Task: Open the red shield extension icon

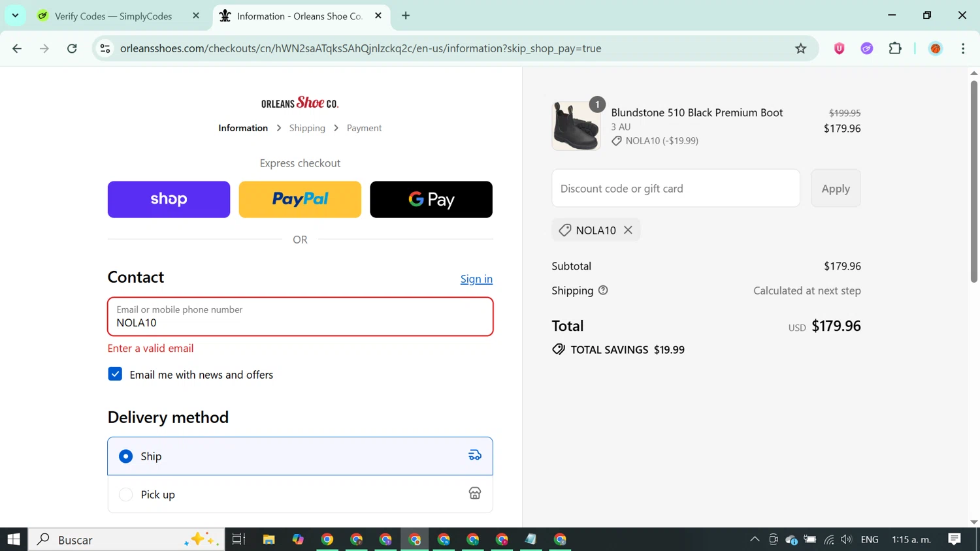Action: click(x=840, y=48)
